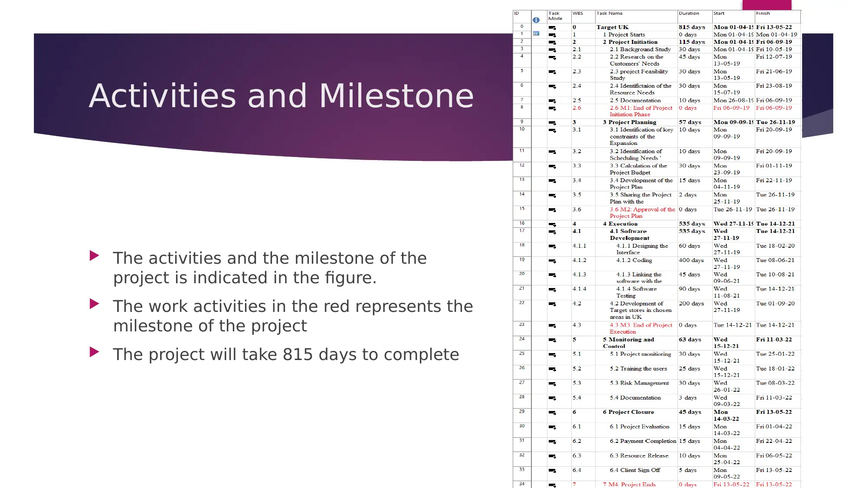Select the '57 days' duration of Project Planning
Viewport: 868px width, 488px height.
click(694, 122)
